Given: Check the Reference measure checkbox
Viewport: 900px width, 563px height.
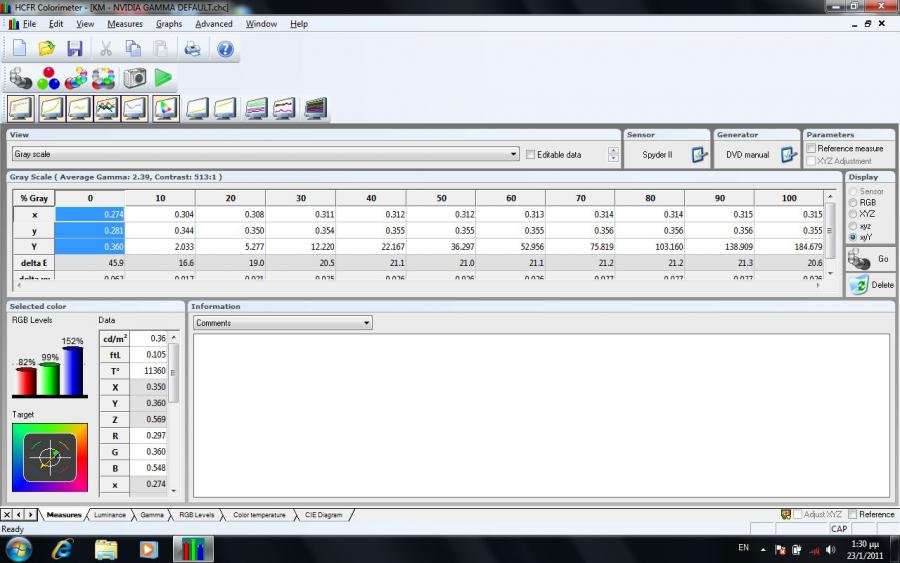Looking at the screenshot, I should pos(811,148).
